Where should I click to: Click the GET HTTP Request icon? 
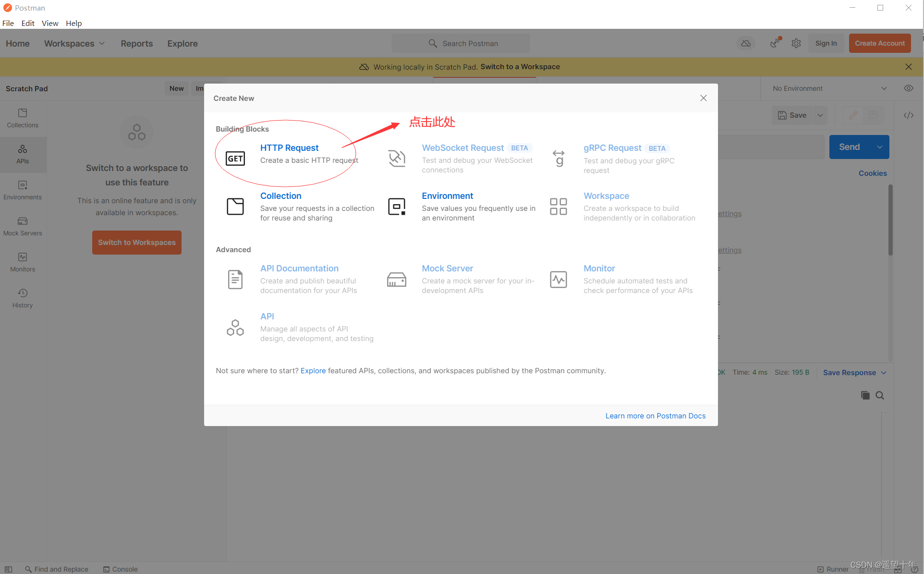(235, 159)
